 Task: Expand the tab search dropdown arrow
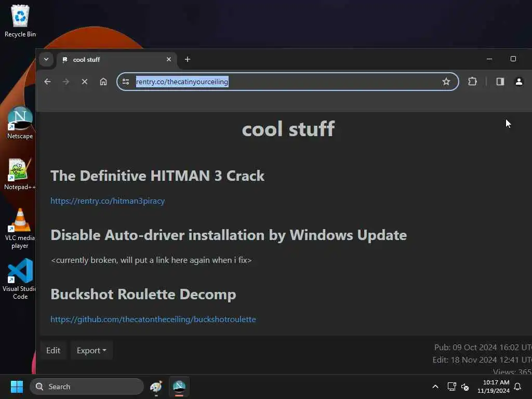tap(46, 59)
